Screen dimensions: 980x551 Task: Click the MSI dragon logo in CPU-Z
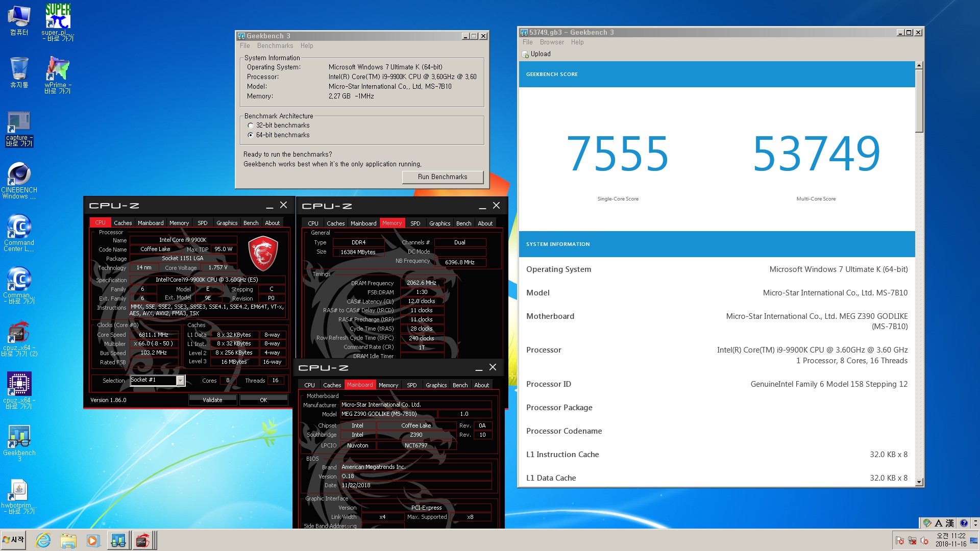coord(263,254)
